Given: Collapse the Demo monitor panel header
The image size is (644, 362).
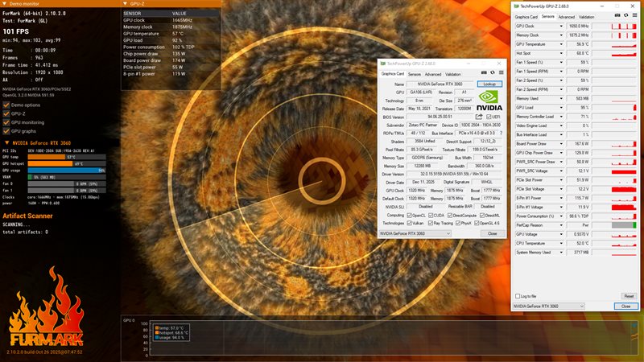Looking at the screenshot, I should coord(5,3).
